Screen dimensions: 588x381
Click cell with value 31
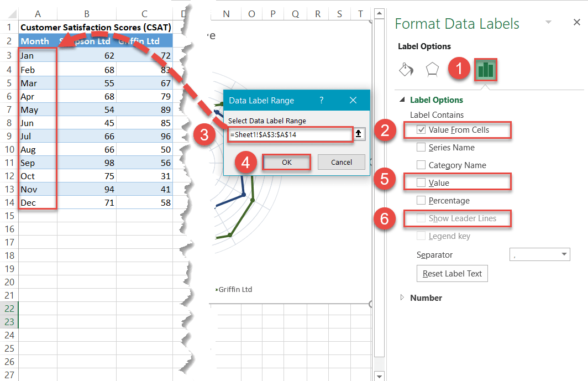(x=144, y=176)
